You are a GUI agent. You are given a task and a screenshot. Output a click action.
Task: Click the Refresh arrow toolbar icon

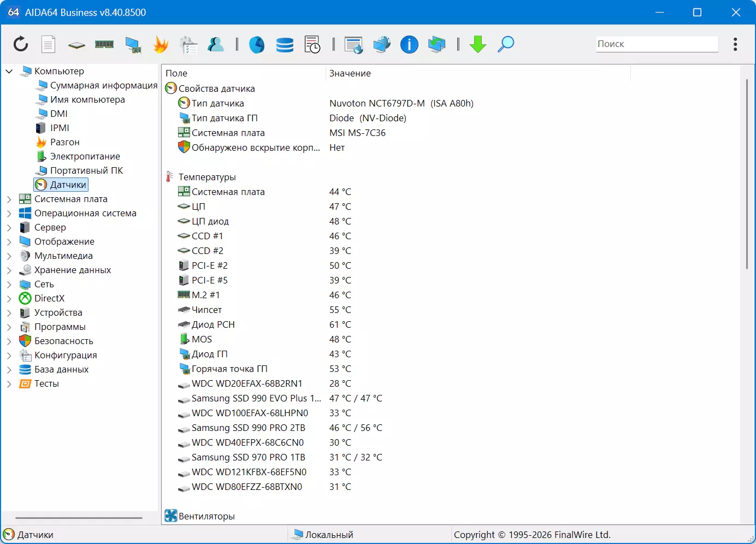click(x=21, y=44)
